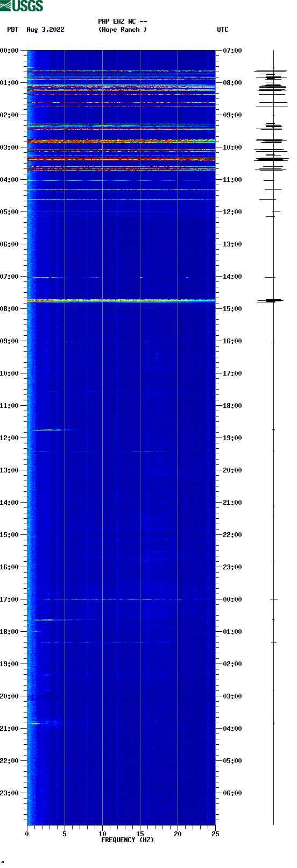Screen dimensions: 297x868
Task: Click the PDT time label 02:00
Action: (x=10, y=115)
